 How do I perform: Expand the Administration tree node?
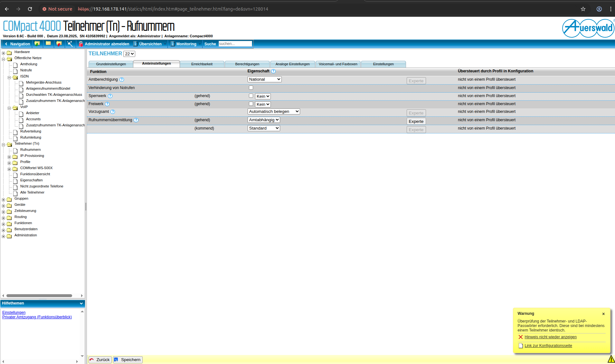tap(4, 236)
